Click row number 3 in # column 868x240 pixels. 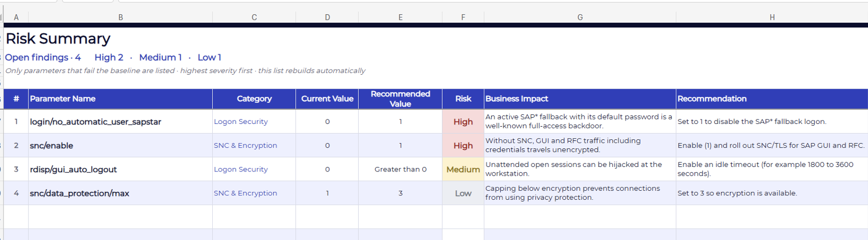tap(16, 169)
